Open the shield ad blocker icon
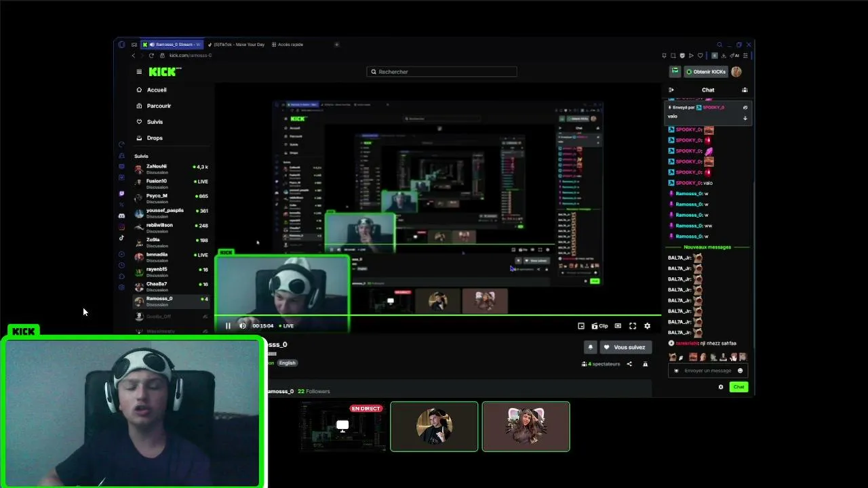This screenshot has height=488, width=868. coord(682,56)
